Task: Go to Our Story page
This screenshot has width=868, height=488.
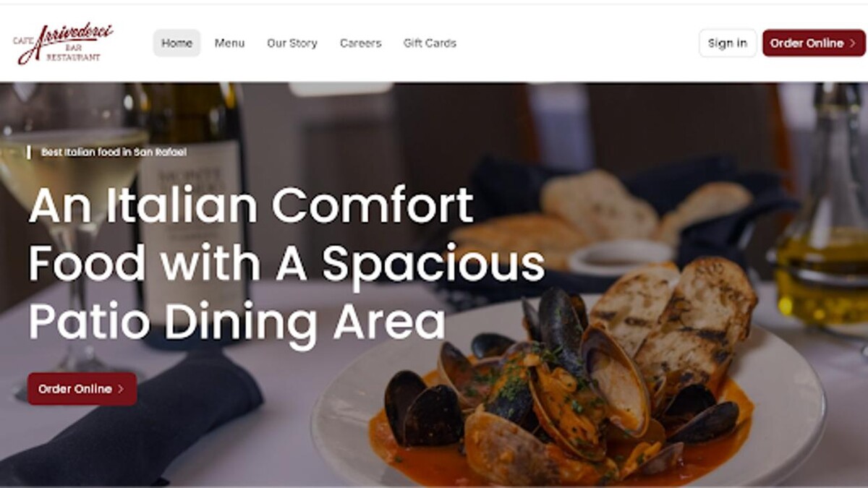Action: pyautogui.click(x=292, y=43)
